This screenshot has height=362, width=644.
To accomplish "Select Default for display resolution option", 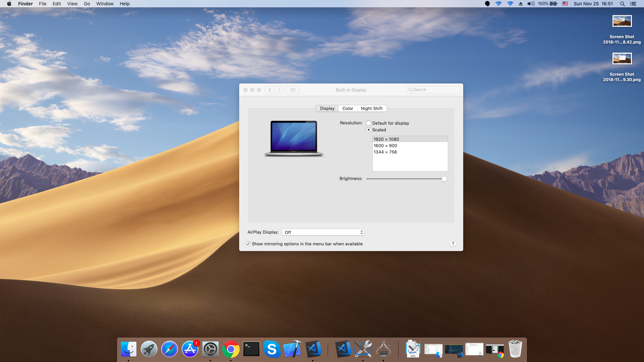I will tap(369, 123).
